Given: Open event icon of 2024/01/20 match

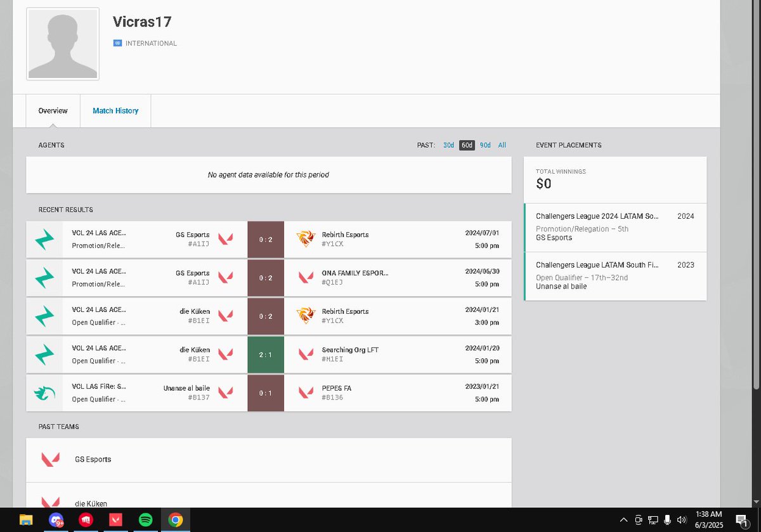Looking at the screenshot, I should (x=44, y=354).
